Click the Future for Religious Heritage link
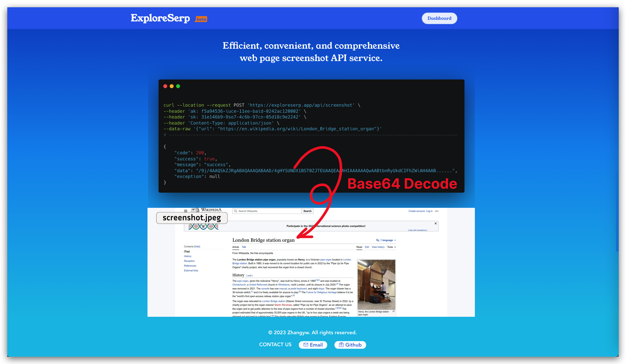The image size is (626, 364). click(x=321, y=293)
